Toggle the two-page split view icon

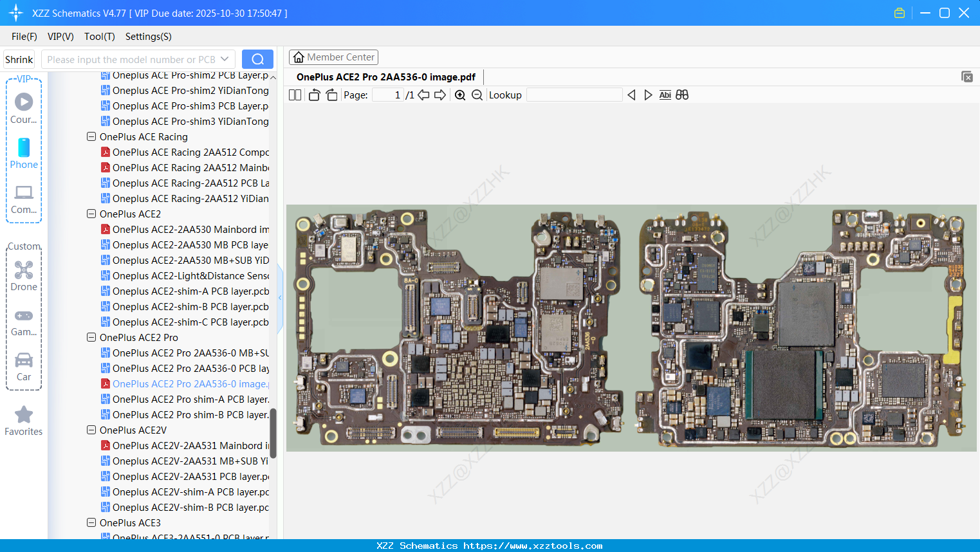295,95
